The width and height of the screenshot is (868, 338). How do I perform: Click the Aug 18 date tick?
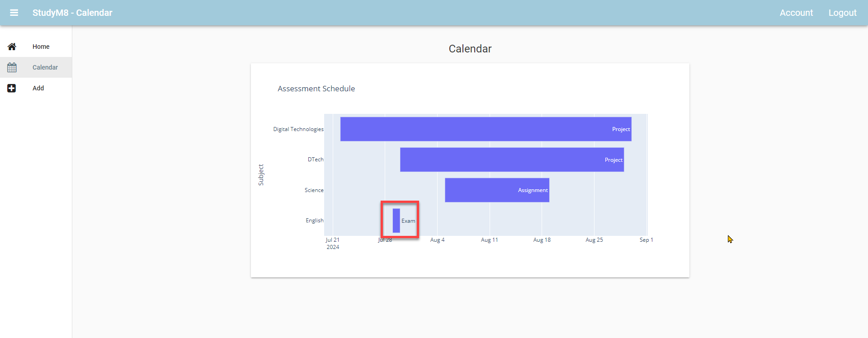pos(542,240)
